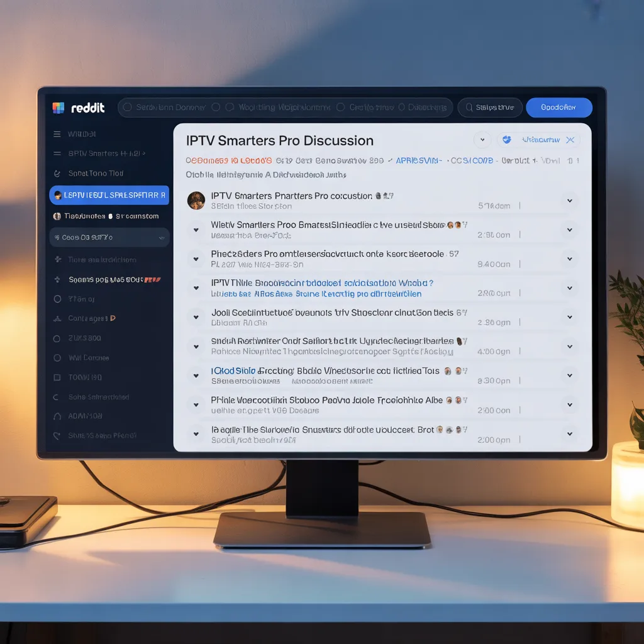Click the blue button in the top-right corner
The height and width of the screenshot is (644, 644).
point(558,108)
